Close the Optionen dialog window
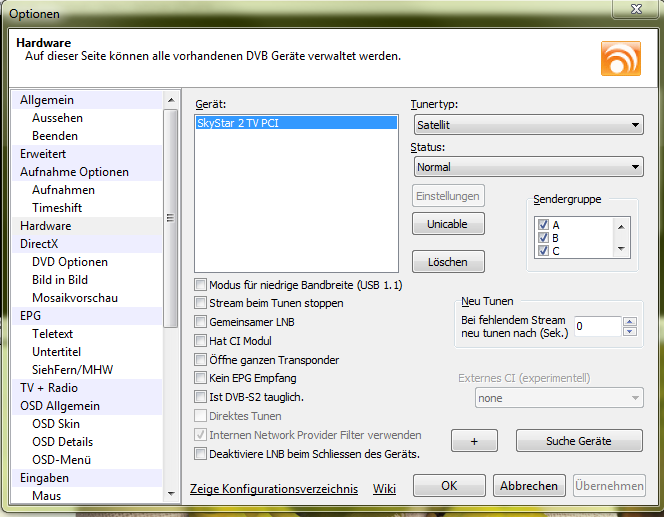The image size is (664, 517). coord(631,13)
